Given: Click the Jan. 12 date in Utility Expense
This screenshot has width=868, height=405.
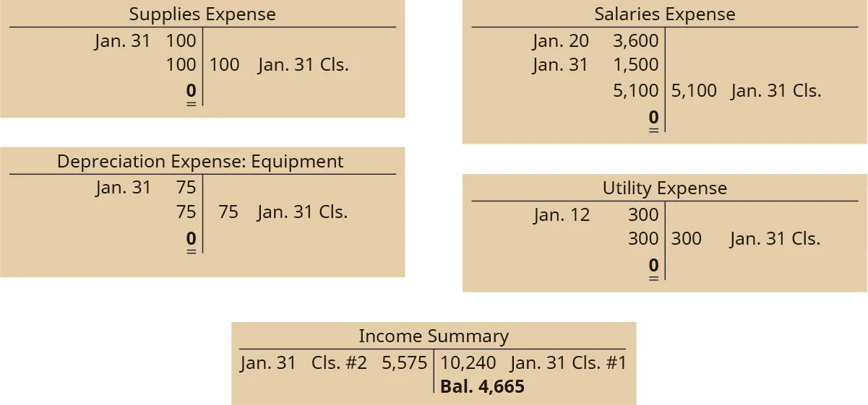Looking at the screenshot, I should pos(562,215).
